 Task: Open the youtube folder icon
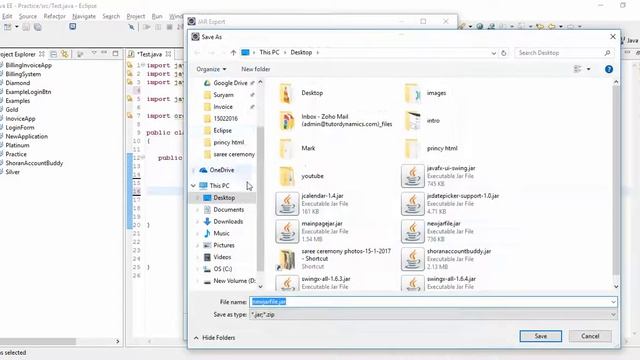(287, 176)
